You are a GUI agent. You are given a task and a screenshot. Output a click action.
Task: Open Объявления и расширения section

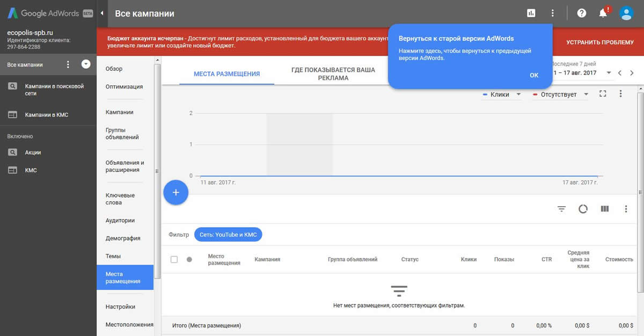click(x=125, y=166)
